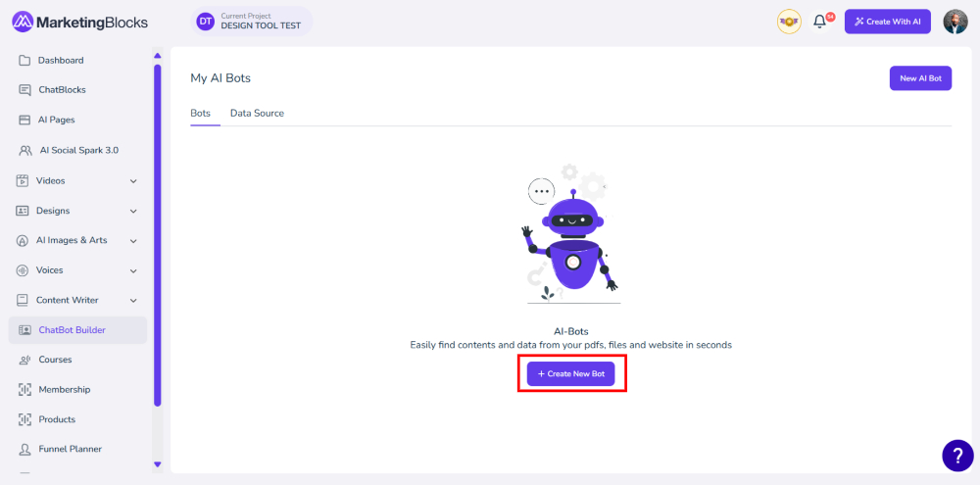This screenshot has width=980, height=485.
Task: Click the MarketingBlocks logo
Action: pyautogui.click(x=80, y=23)
